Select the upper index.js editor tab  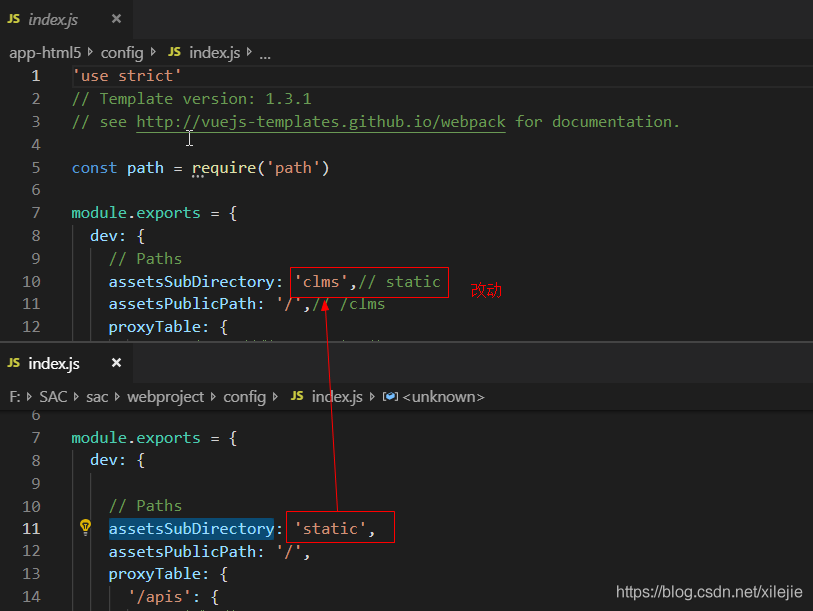click(53, 19)
